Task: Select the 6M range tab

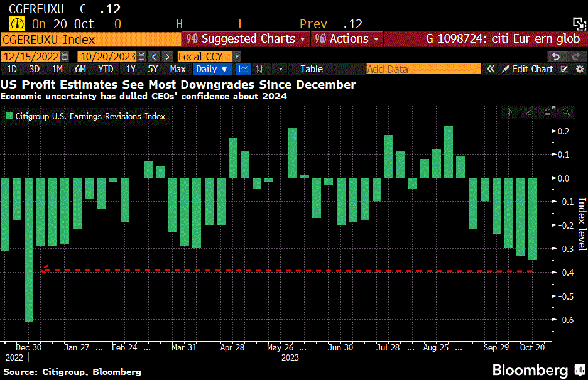Action: pyautogui.click(x=80, y=69)
